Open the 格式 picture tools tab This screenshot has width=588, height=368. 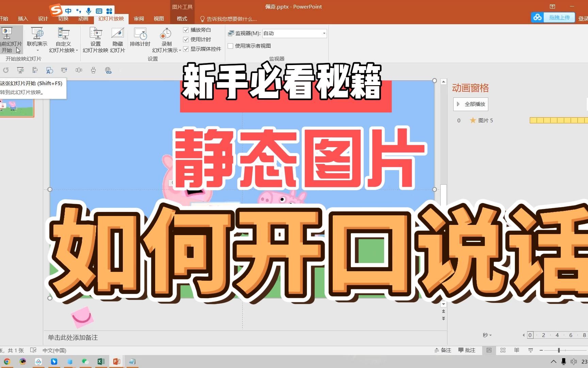coord(182,19)
